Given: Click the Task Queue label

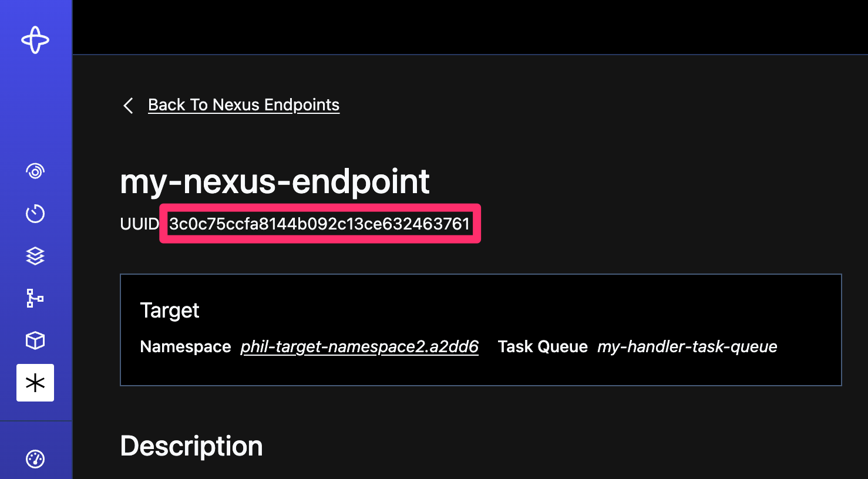Looking at the screenshot, I should (x=542, y=346).
